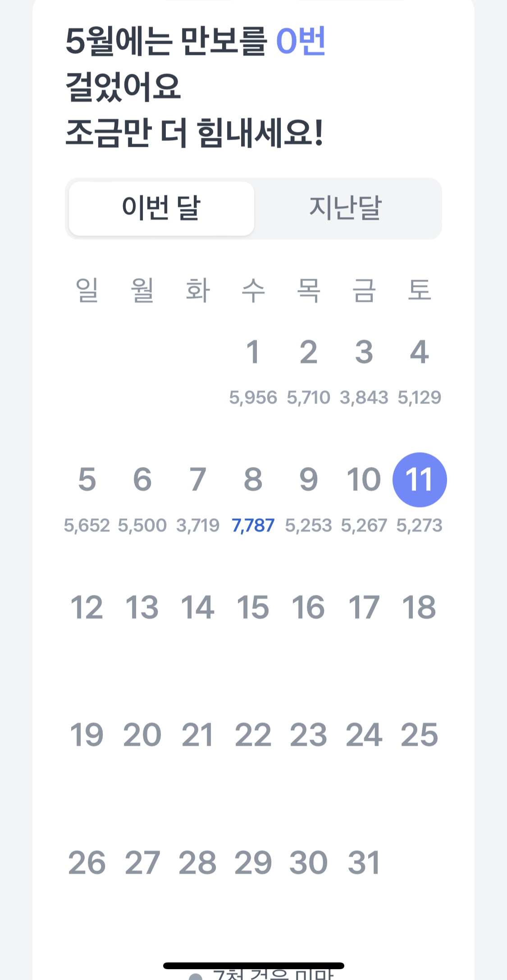Tap the blue 0번 headline text

[301, 41]
